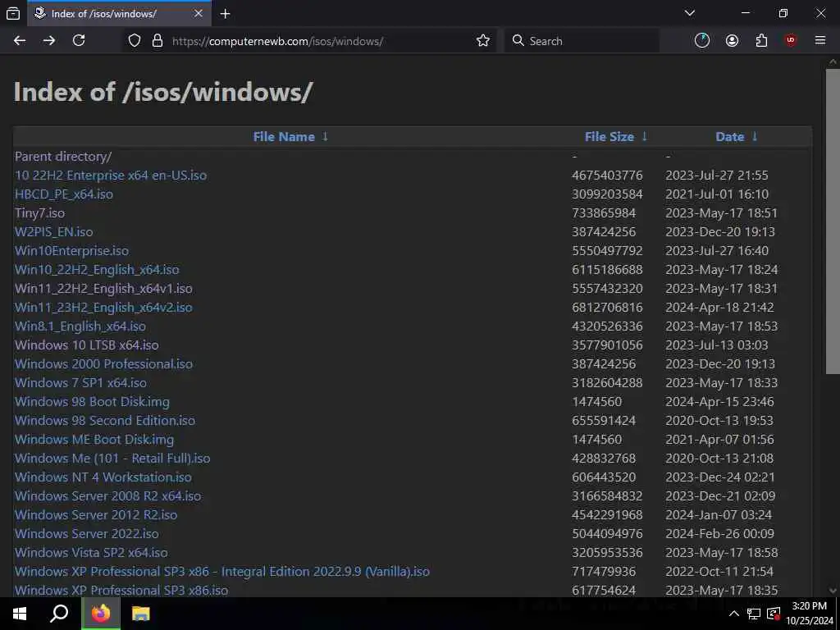Open the taskbar clock and date

[810, 614]
